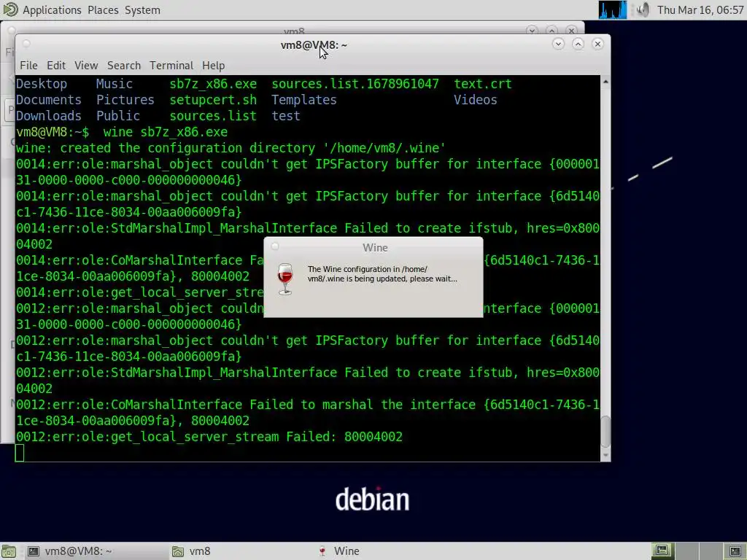Click the terminal scrollbar thumb
747x560 pixels.
click(605, 432)
